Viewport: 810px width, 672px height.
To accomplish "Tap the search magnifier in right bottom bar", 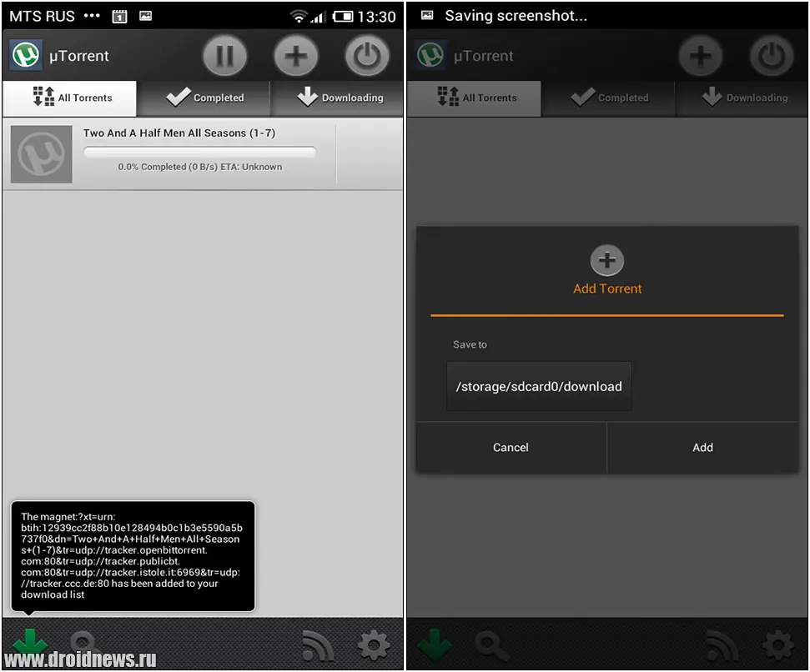I will click(491, 645).
